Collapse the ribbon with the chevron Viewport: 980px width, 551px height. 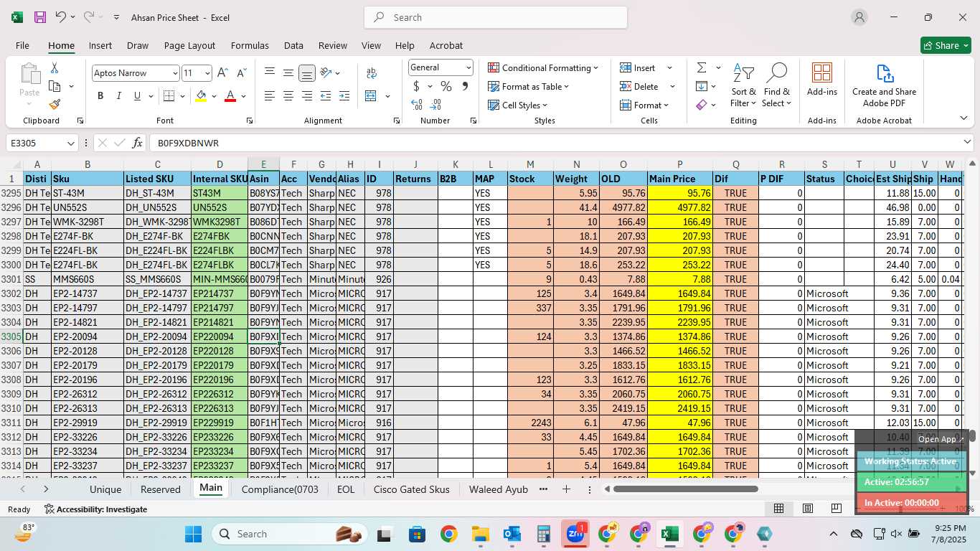coord(963,118)
